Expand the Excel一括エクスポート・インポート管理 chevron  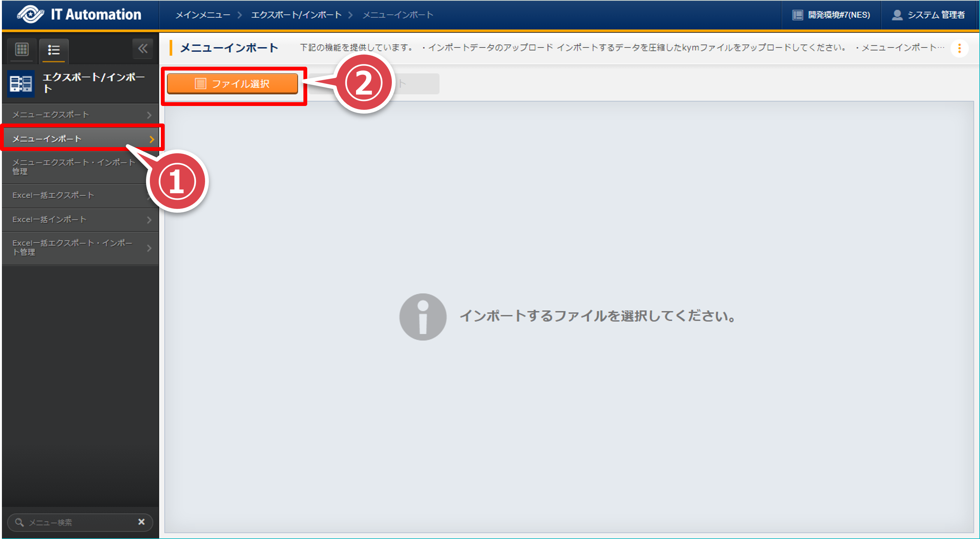coord(149,248)
